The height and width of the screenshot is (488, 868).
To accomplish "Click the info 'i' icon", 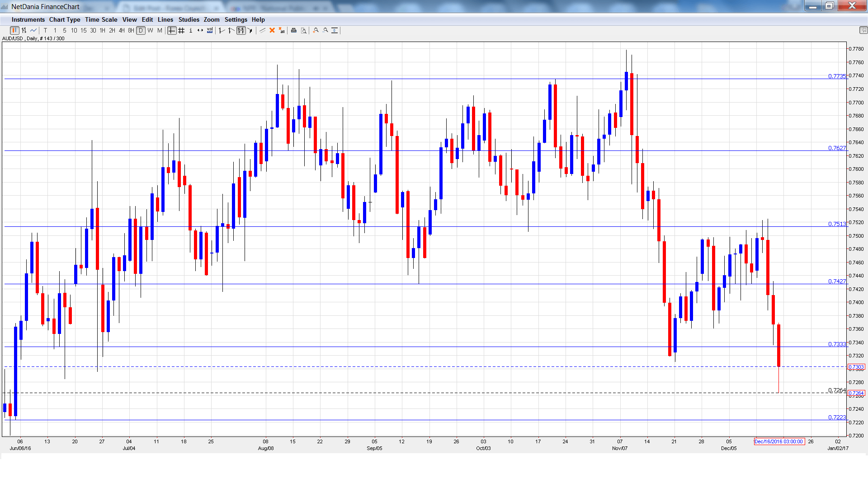I will pos(191,30).
